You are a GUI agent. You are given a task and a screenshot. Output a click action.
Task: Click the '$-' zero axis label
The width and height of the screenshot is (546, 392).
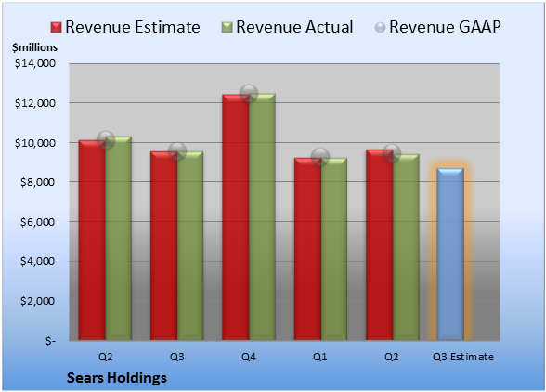[x=50, y=341]
